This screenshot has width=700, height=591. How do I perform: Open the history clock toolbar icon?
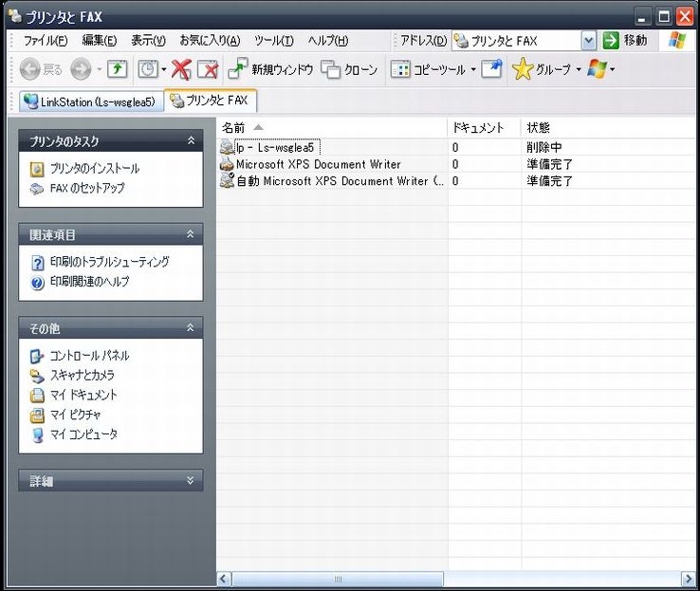[147, 69]
